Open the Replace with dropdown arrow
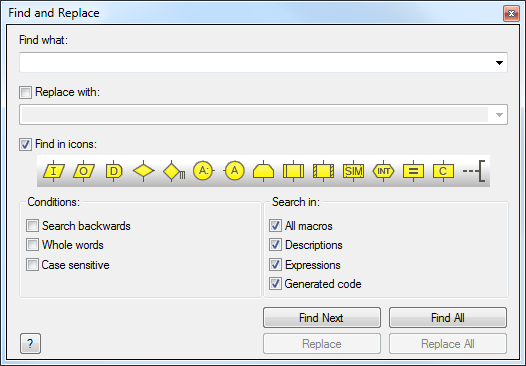Image resolution: width=526 pixels, height=366 pixels. (499, 115)
